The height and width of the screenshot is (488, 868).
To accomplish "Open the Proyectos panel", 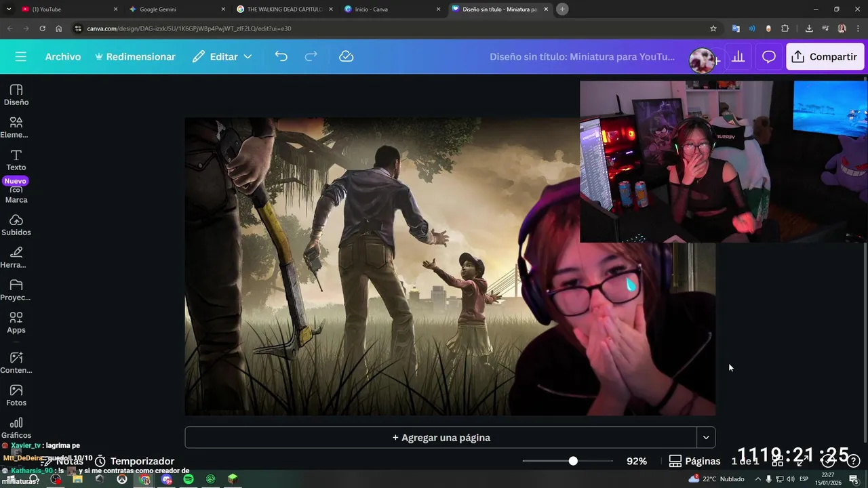I will coord(16,290).
